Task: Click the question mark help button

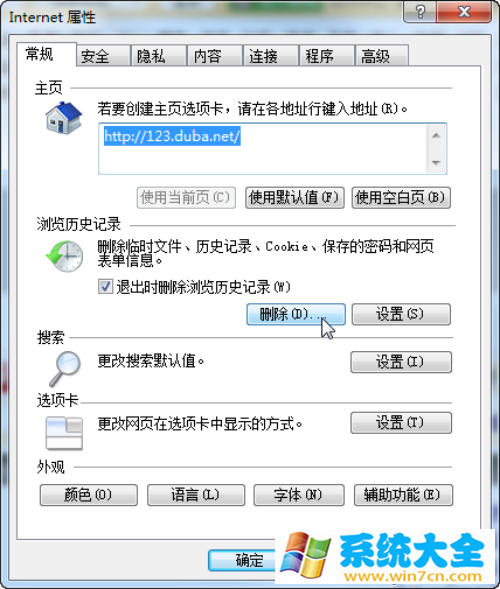Action: click(420, 12)
